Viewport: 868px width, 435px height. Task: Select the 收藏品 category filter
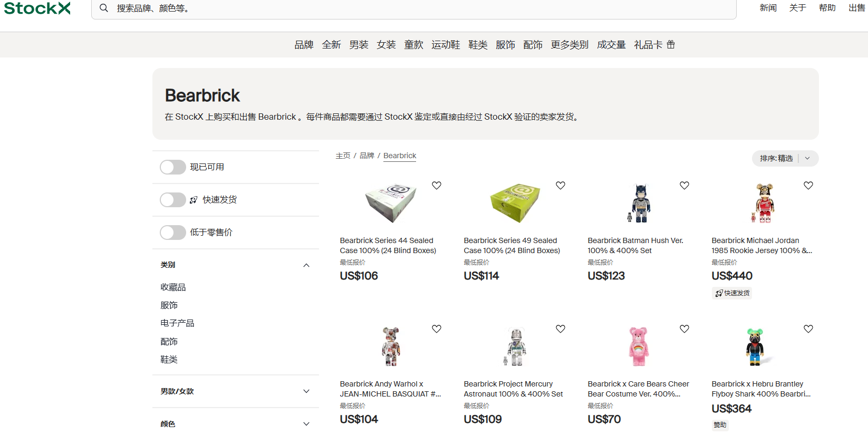(173, 287)
